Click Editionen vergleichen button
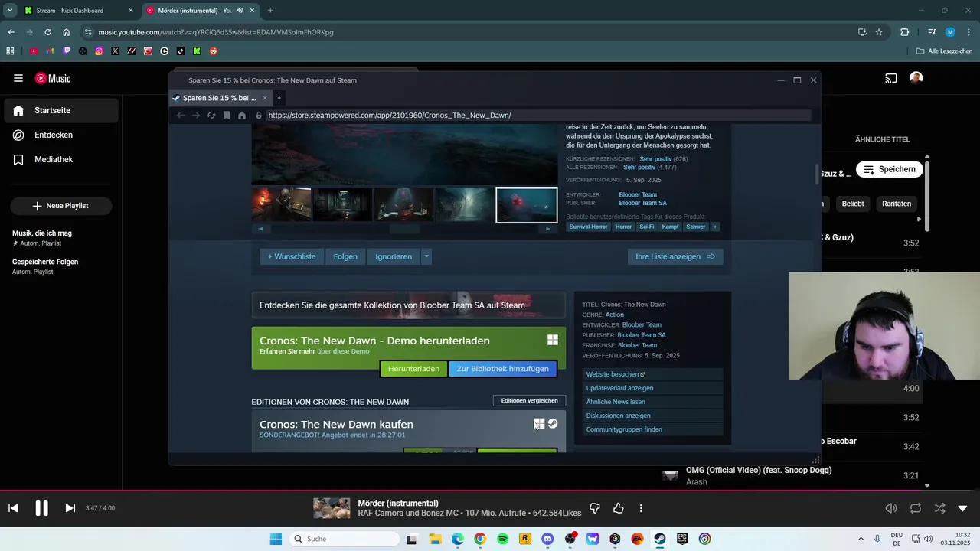980x551 pixels. pyautogui.click(x=529, y=400)
